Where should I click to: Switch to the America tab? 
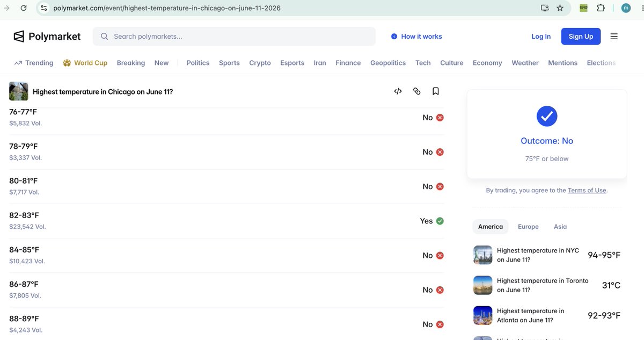tap(491, 227)
